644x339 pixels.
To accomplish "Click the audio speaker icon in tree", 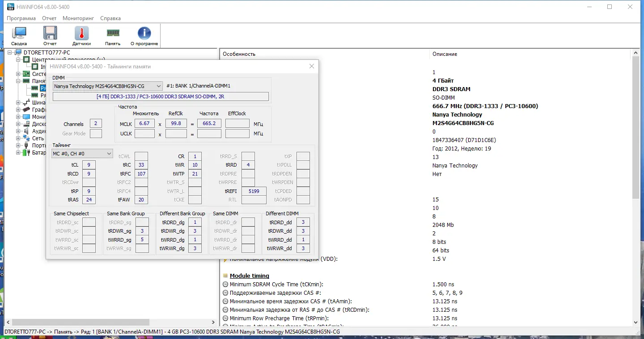I will click(26, 130).
